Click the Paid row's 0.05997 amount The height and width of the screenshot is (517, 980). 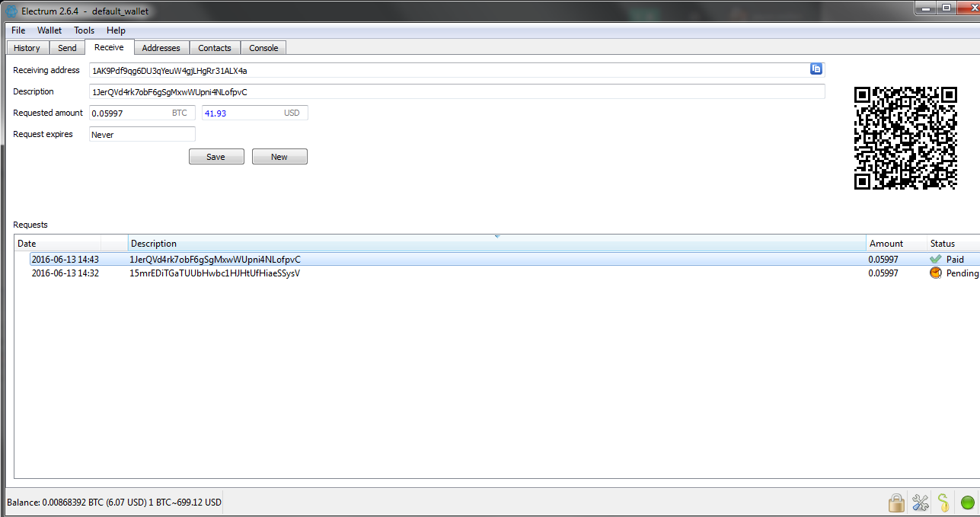pyautogui.click(x=883, y=260)
